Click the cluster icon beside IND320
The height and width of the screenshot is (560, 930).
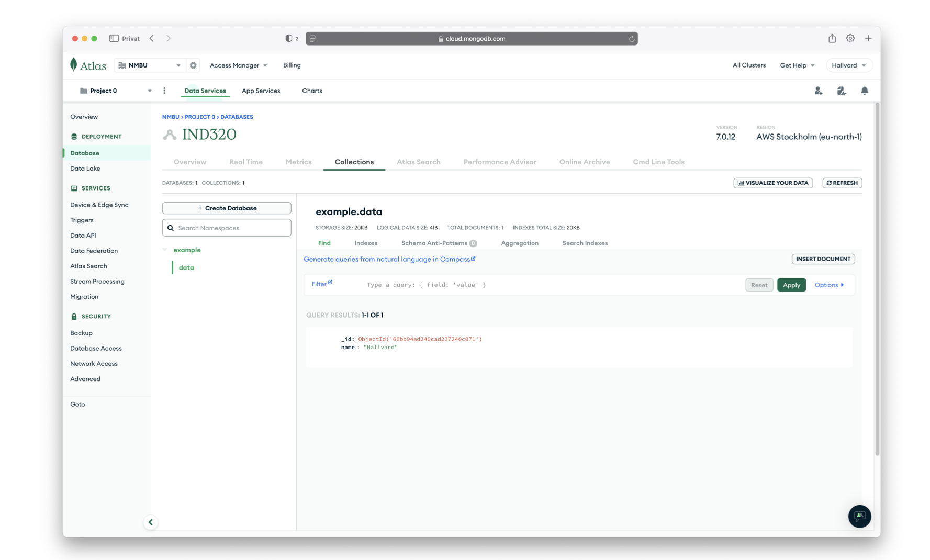[x=170, y=135]
